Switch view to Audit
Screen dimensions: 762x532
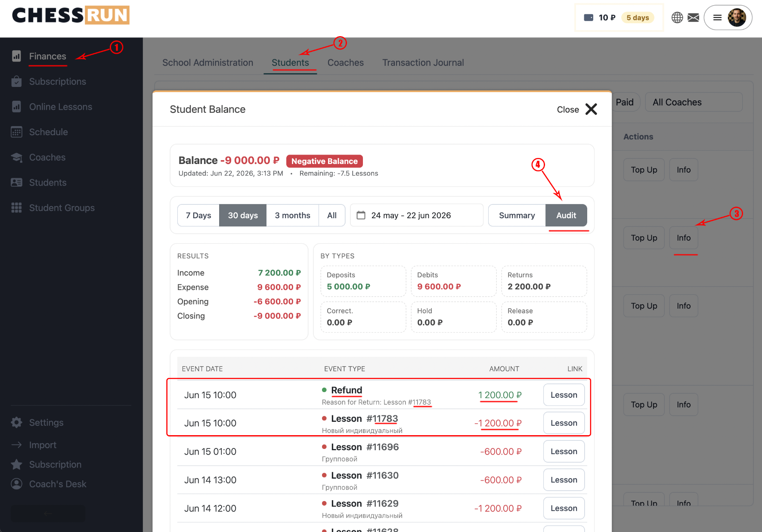[566, 215]
